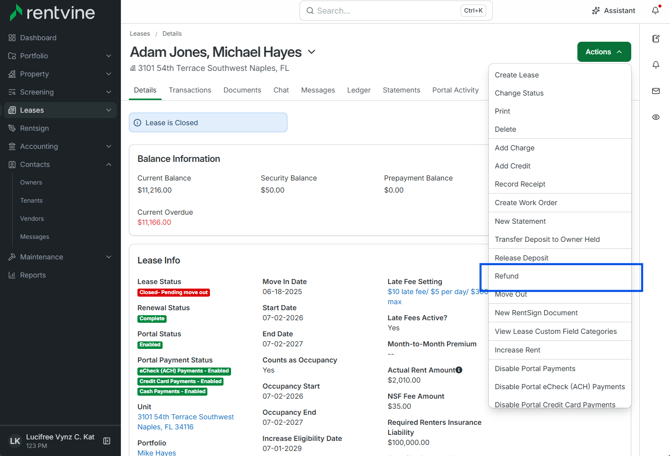Choose Add Charge in Actions menu
Viewport: 670px width, 456px height.
click(x=560, y=148)
